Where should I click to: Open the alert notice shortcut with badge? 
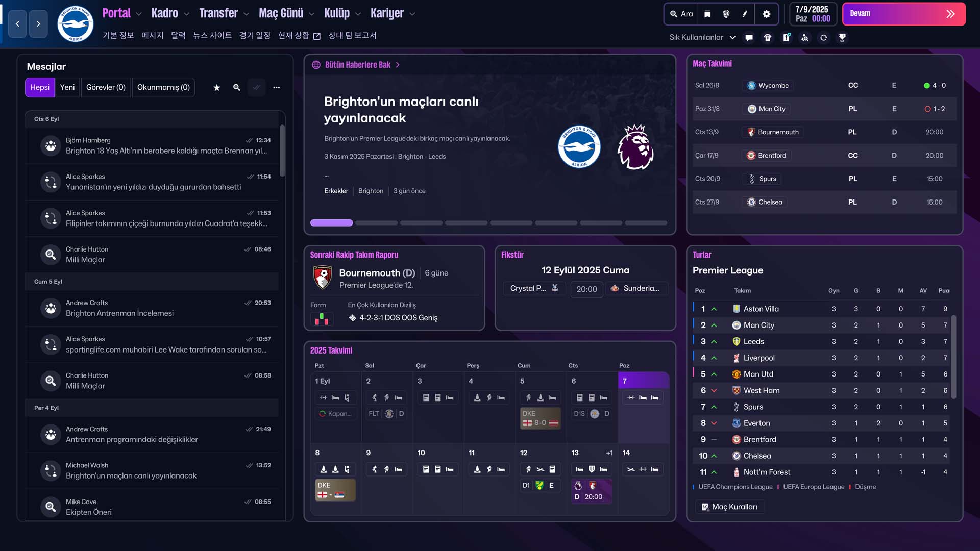pyautogui.click(x=787, y=37)
